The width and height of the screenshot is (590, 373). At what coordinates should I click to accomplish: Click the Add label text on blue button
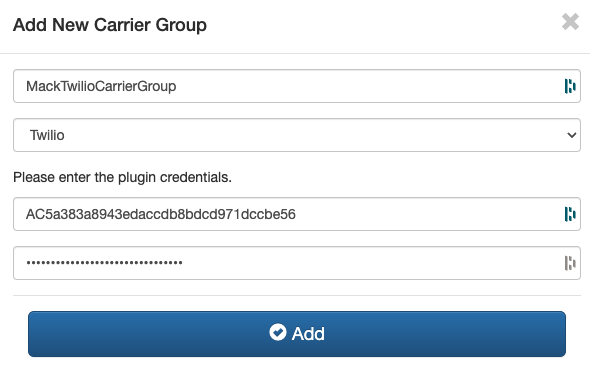(x=308, y=333)
